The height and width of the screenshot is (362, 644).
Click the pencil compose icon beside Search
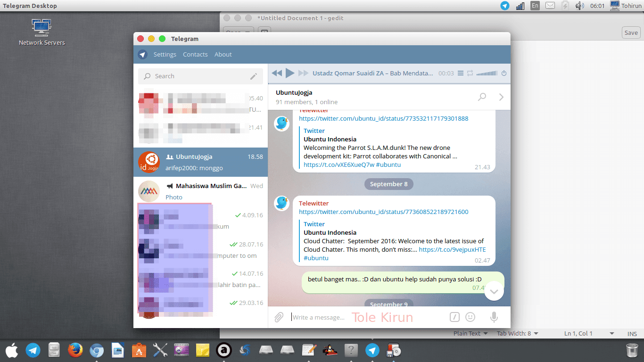(254, 76)
